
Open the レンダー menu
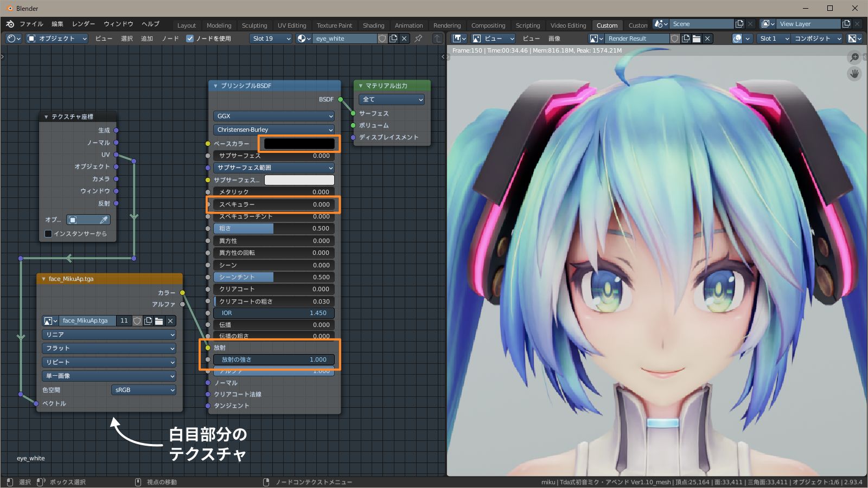coord(84,24)
